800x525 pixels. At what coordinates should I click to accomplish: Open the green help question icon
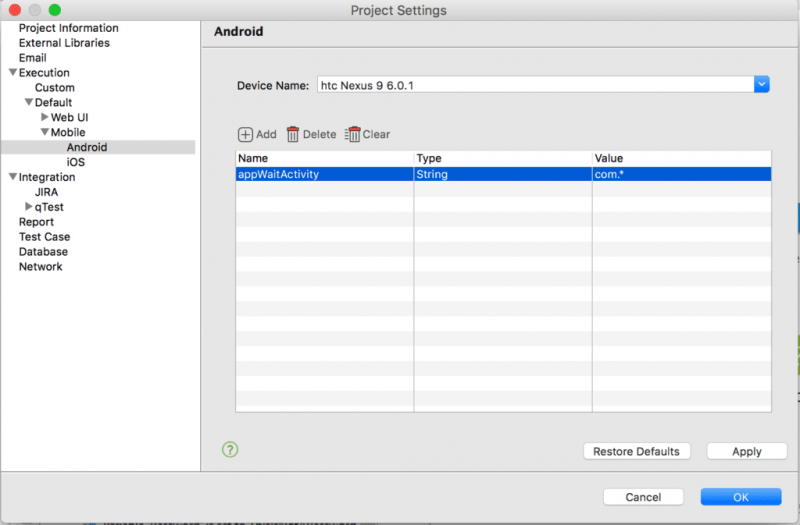[x=231, y=450]
